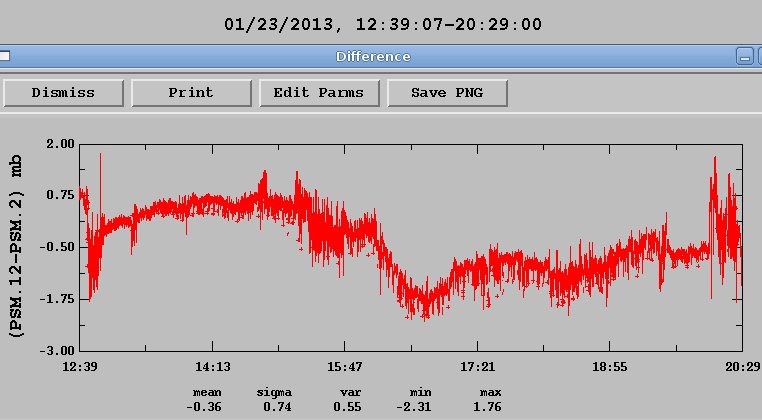Image resolution: width=762 pixels, height=420 pixels.
Task: Open Edit Parms dialog
Action: point(319,93)
